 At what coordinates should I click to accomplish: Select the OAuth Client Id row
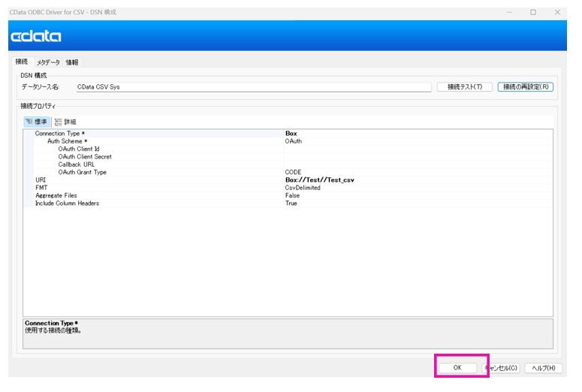pos(288,149)
